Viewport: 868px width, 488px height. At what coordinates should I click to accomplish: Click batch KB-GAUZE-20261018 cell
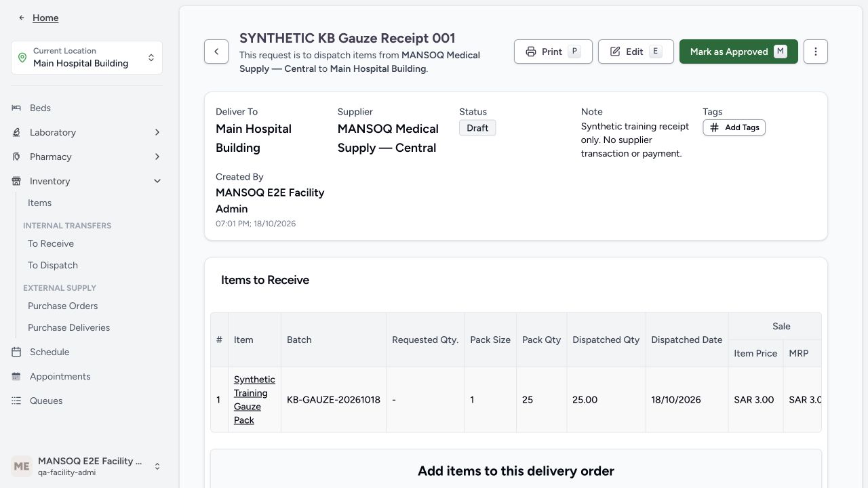(x=334, y=400)
